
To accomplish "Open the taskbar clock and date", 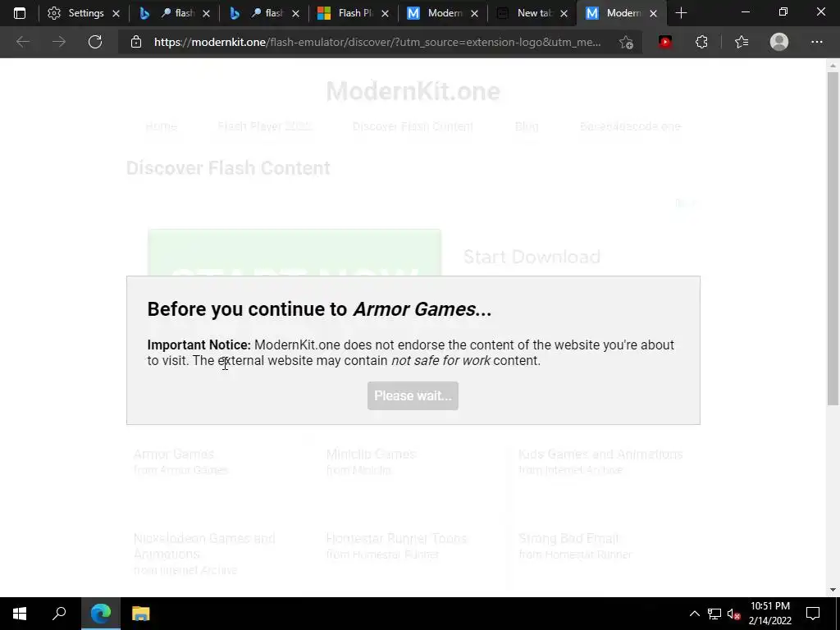I will point(769,614).
